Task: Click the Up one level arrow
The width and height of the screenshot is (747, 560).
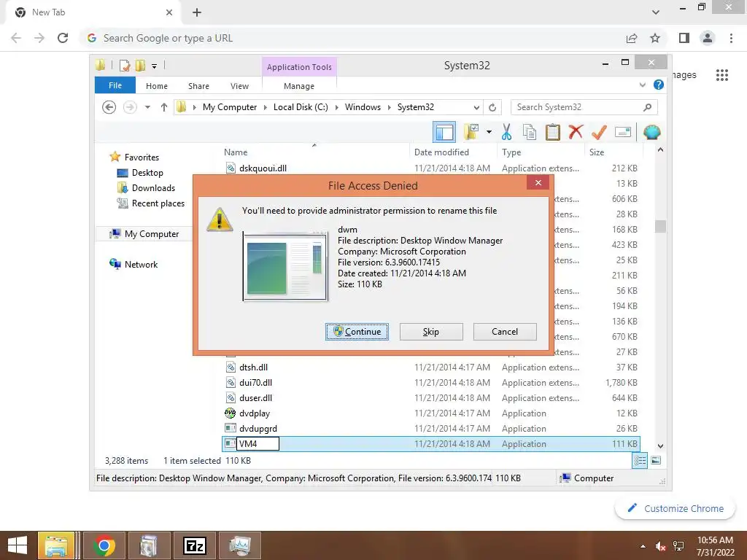Action: [164, 107]
